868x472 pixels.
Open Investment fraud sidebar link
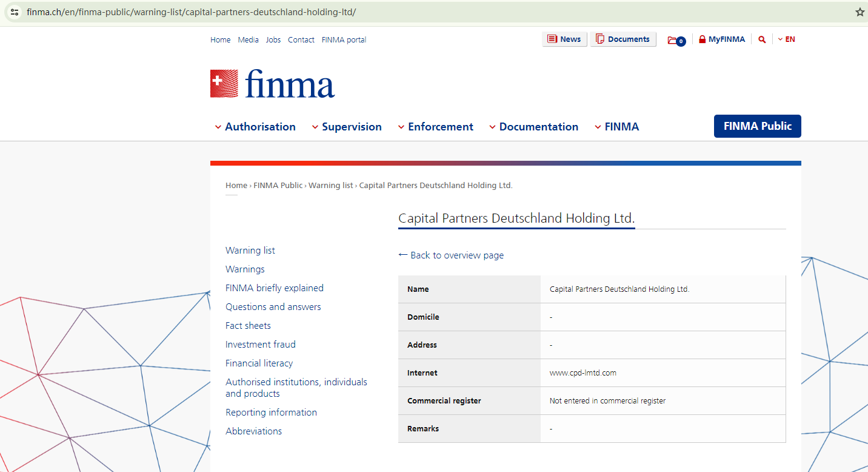tap(261, 345)
